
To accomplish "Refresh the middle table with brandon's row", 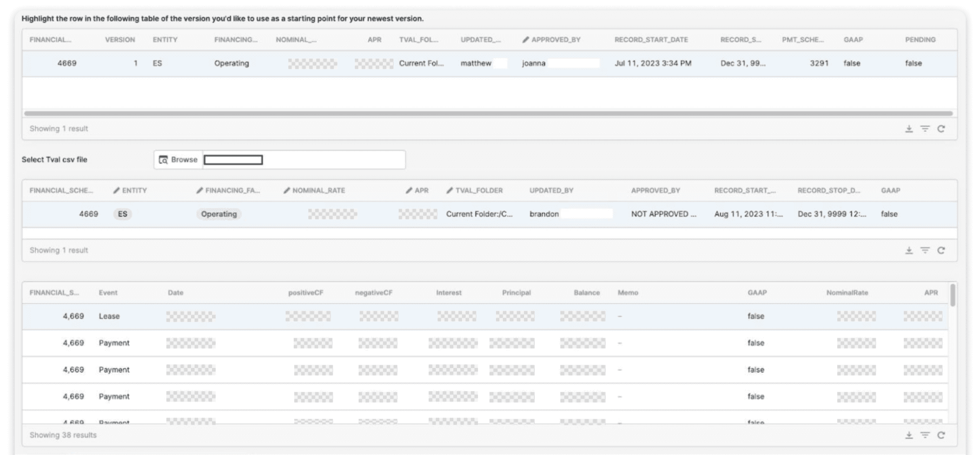I will pyautogui.click(x=941, y=250).
